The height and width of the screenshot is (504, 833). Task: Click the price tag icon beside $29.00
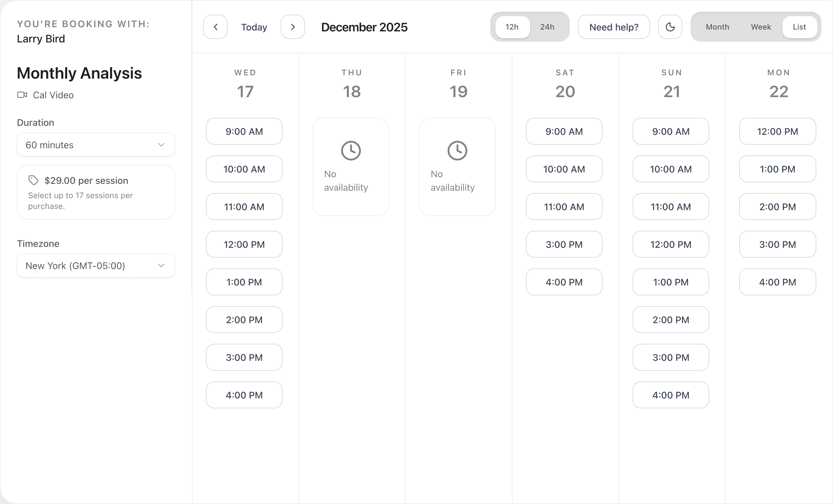click(x=33, y=180)
